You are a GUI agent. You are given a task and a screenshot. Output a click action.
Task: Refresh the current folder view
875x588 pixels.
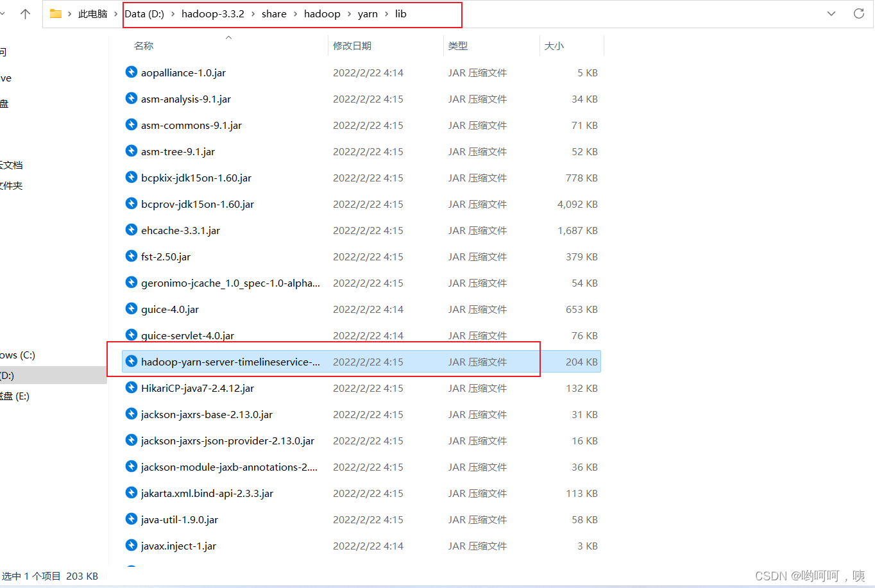point(859,13)
